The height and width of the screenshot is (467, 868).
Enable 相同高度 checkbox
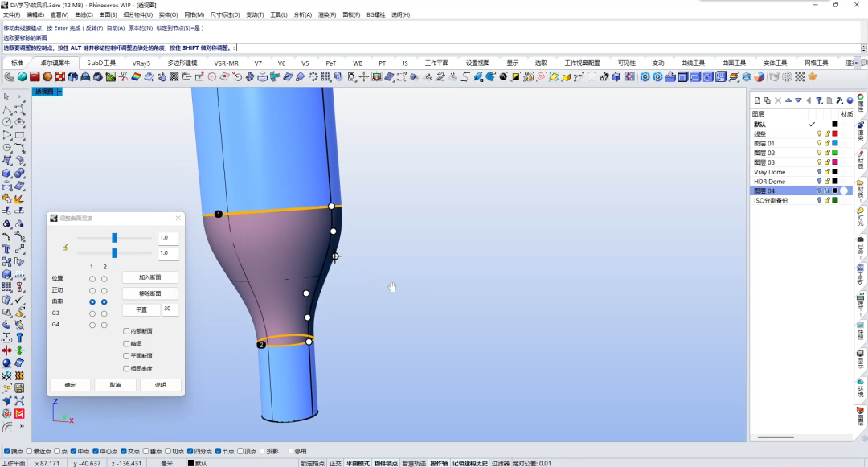click(126, 368)
